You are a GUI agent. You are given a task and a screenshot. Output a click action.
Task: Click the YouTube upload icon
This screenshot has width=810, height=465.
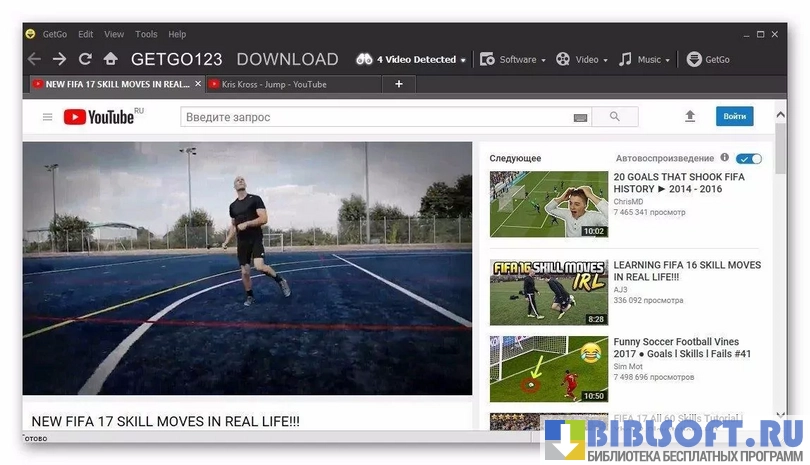pyautogui.click(x=689, y=117)
